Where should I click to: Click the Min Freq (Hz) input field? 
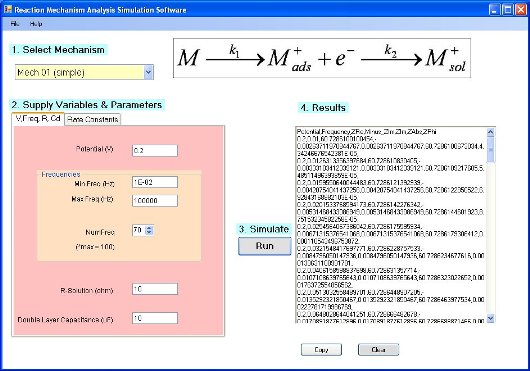[x=155, y=182]
